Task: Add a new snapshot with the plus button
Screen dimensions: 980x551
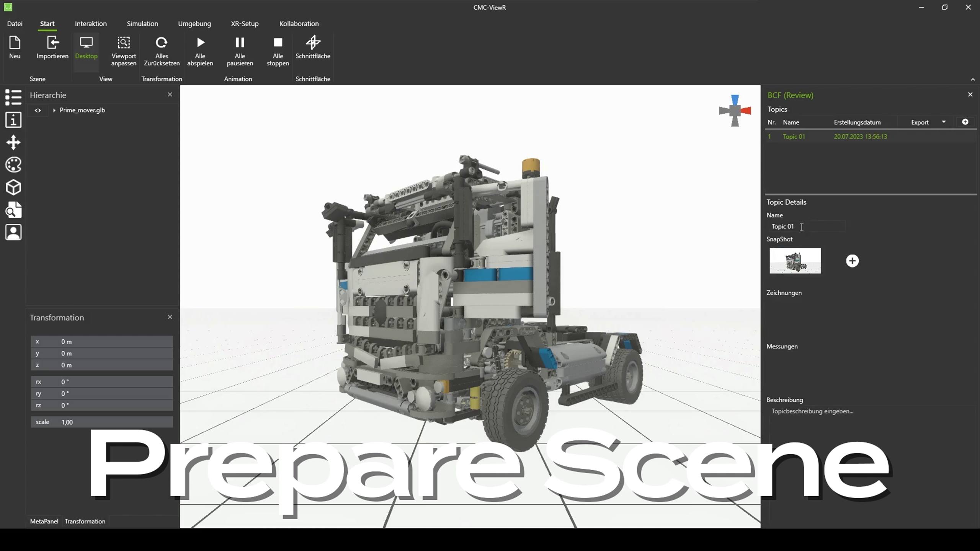Action: click(x=852, y=261)
